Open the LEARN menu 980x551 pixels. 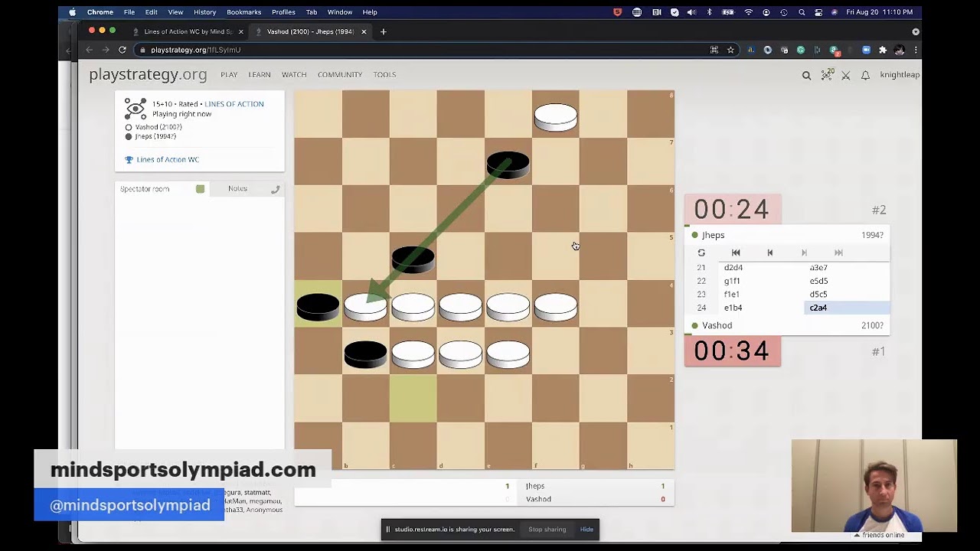(x=260, y=75)
